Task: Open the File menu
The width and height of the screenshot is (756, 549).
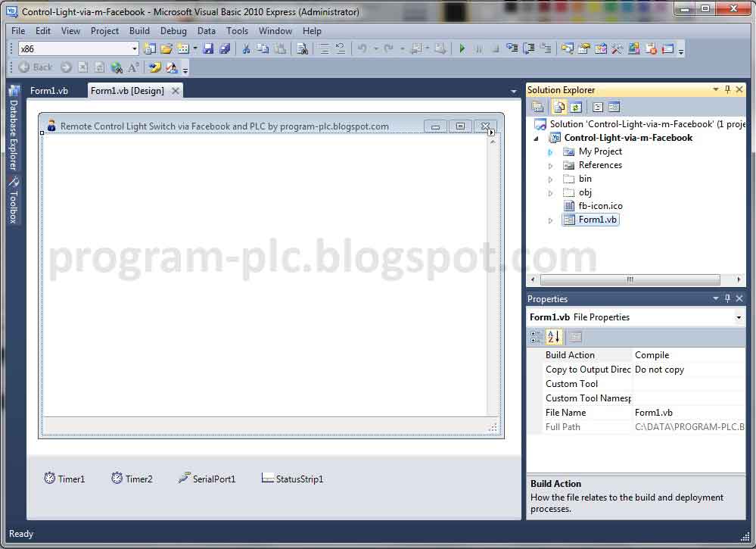Action: [18, 31]
